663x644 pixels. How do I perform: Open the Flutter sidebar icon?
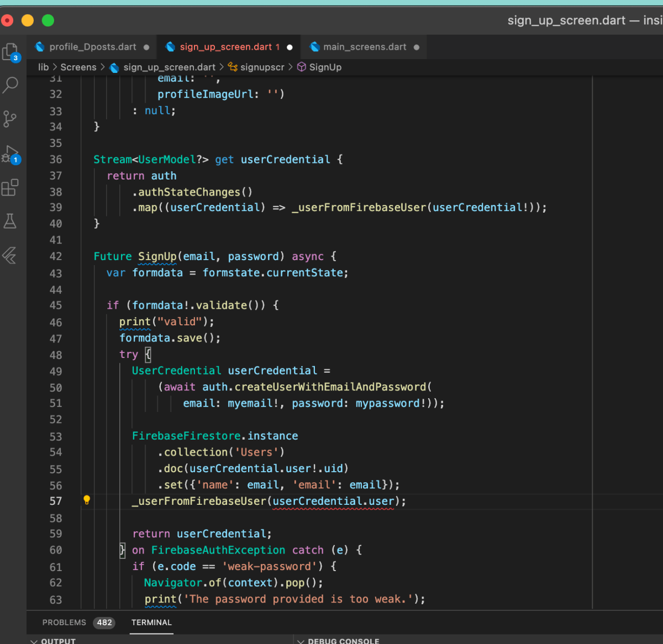[10, 255]
